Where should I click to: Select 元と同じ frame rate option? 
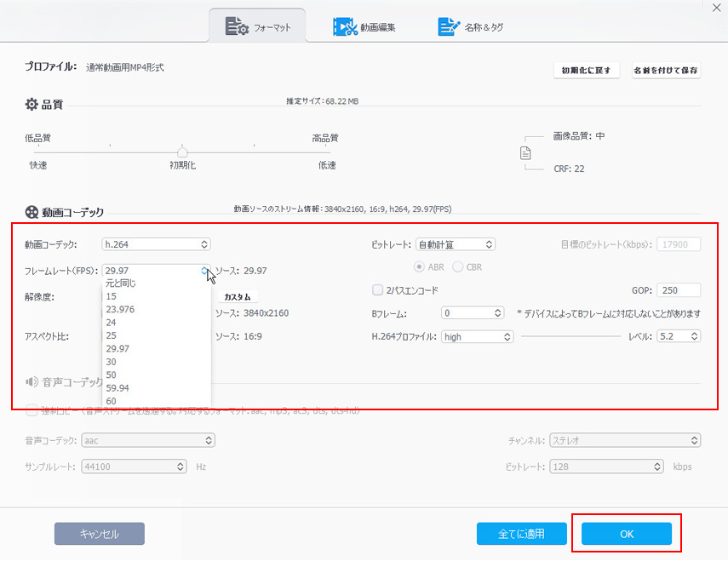click(x=120, y=283)
